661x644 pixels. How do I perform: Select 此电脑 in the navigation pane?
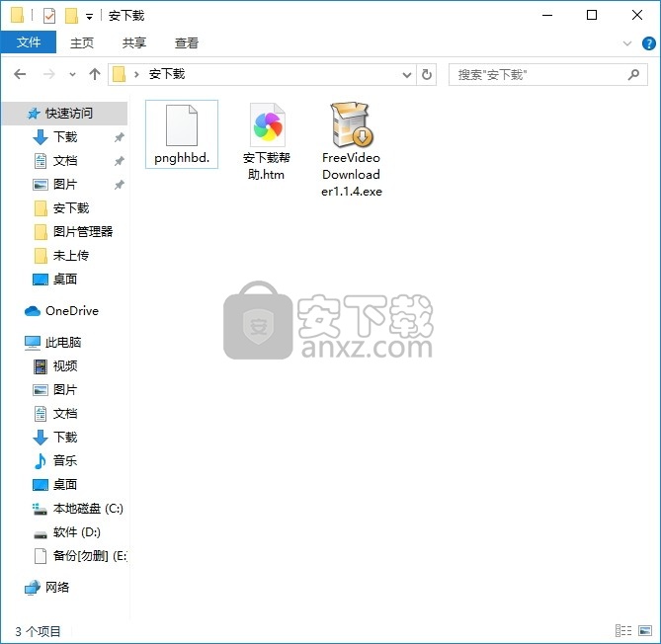point(63,342)
